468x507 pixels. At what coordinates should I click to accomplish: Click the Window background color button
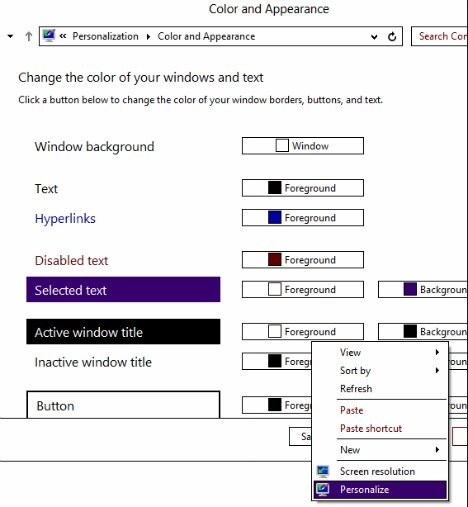click(303, 146)
